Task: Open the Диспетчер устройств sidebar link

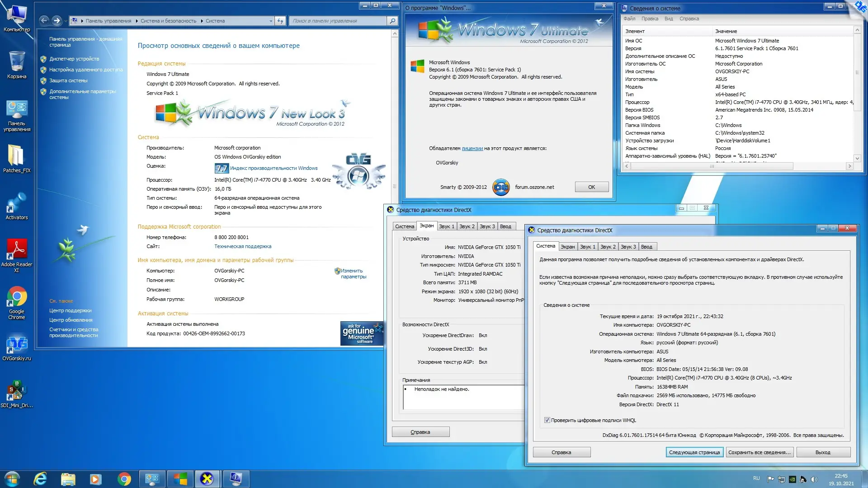Action: 74,59
